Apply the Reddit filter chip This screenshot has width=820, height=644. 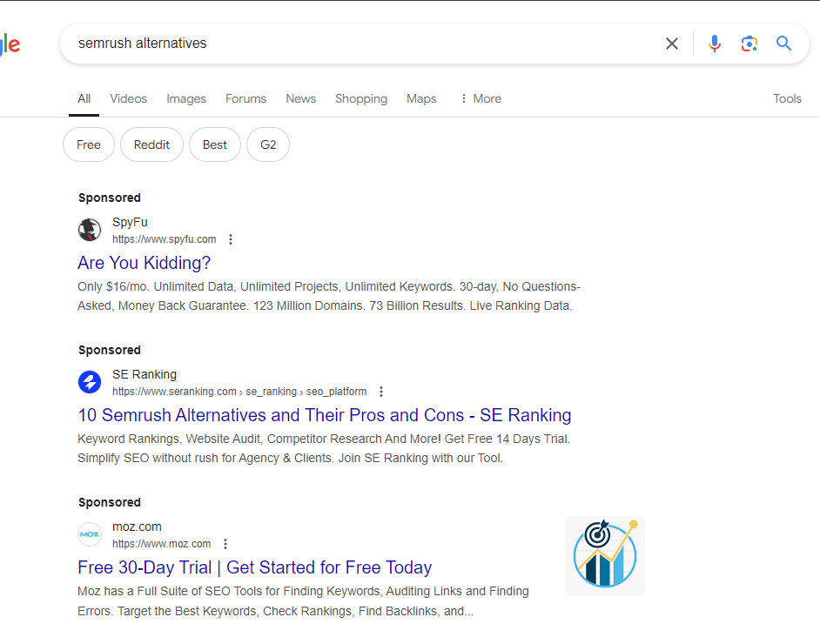(x=151, y=144)
